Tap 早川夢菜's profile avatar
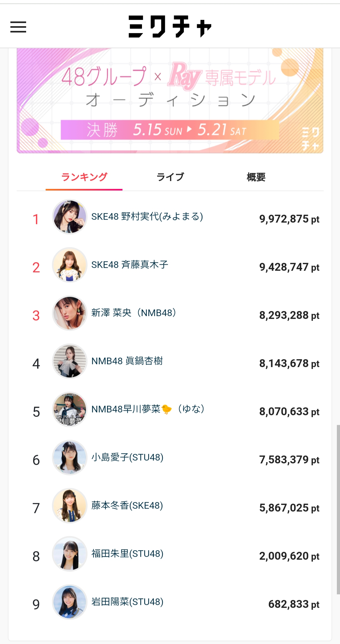 pos(70,410)
